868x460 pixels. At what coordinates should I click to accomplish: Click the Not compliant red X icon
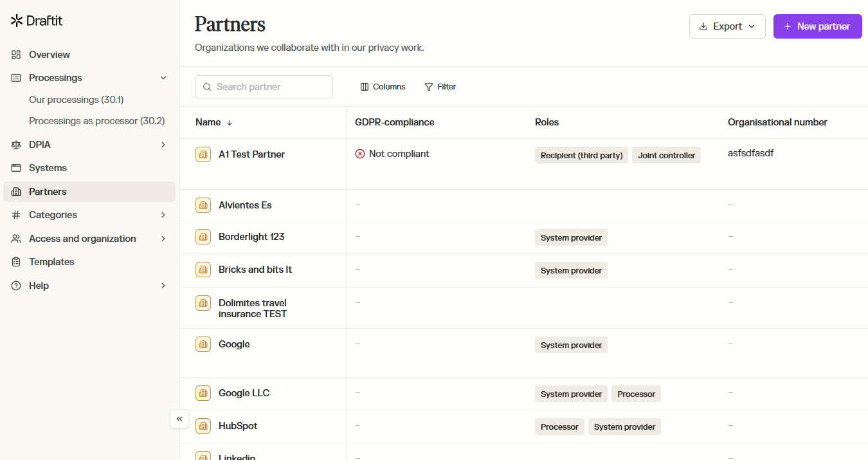coord(360,154)
